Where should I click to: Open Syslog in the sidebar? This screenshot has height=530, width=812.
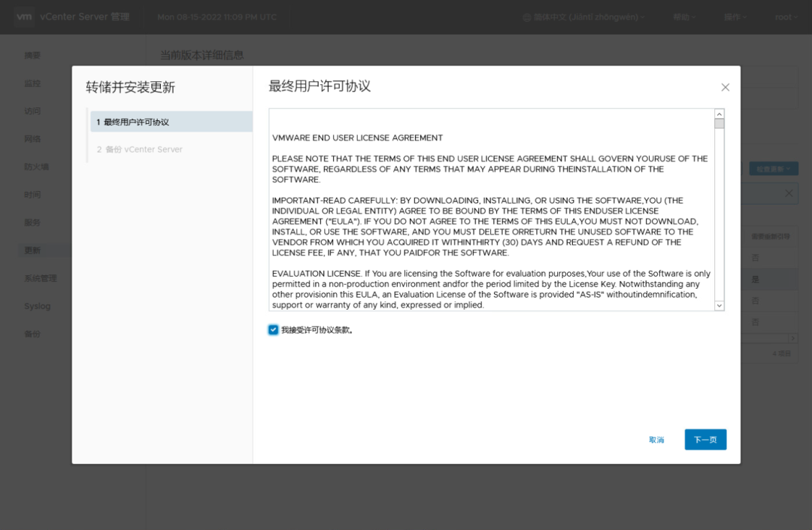tap(38, 306)
